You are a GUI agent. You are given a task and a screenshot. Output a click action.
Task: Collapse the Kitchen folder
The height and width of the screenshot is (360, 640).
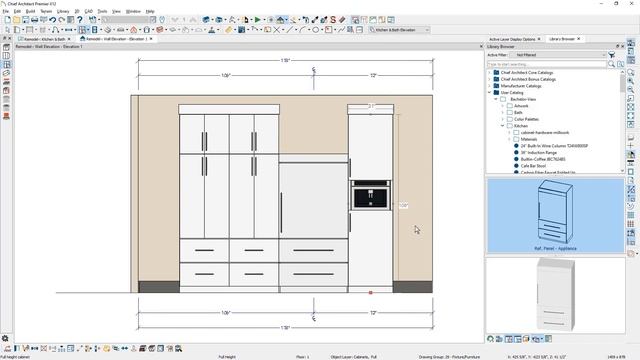[503, 126]
